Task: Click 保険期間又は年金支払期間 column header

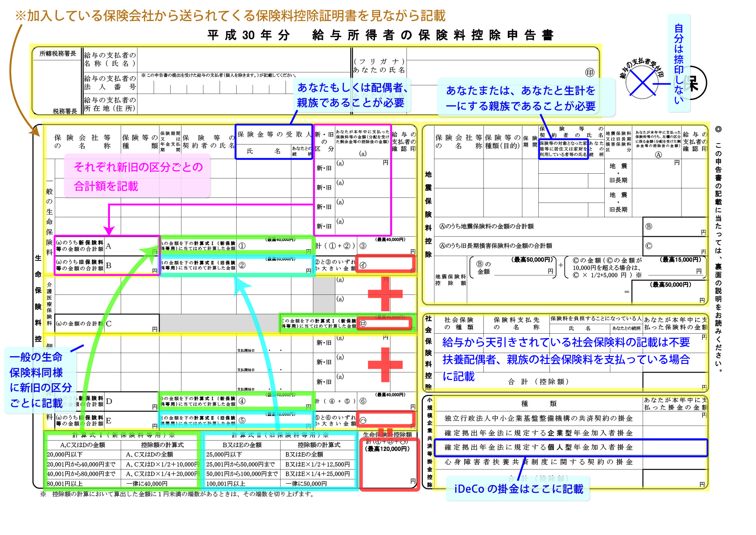Action: (x=170, y=141)
